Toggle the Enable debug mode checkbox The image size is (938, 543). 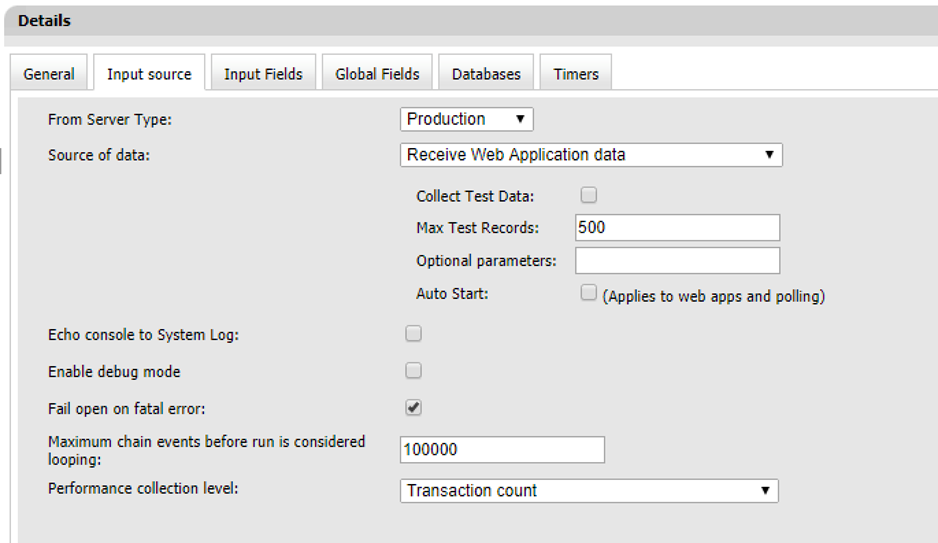(413, 371)
